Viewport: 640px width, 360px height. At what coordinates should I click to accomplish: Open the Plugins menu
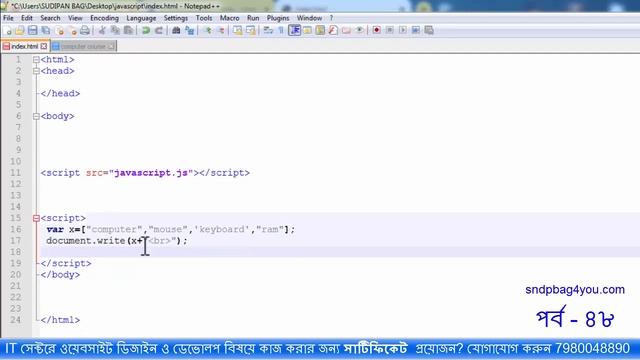click(278, 18)
